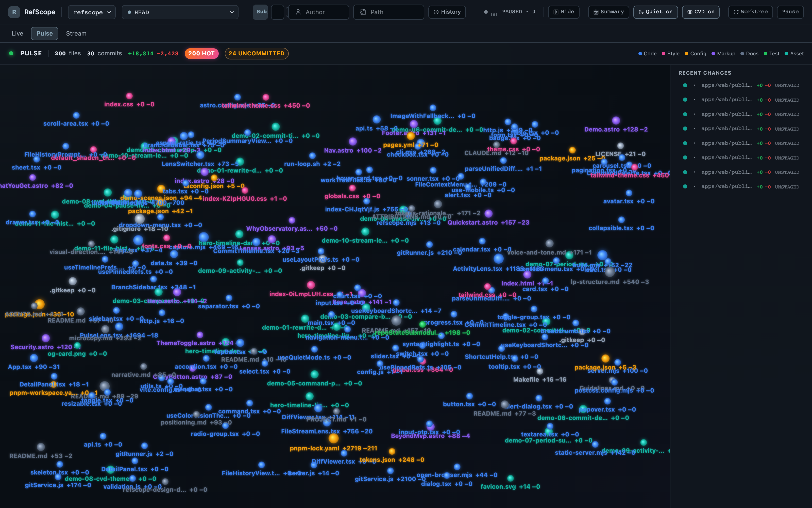Click the Test legend green dot
Viewport: 812px width, 508px height.
click(x=765, y=54)
